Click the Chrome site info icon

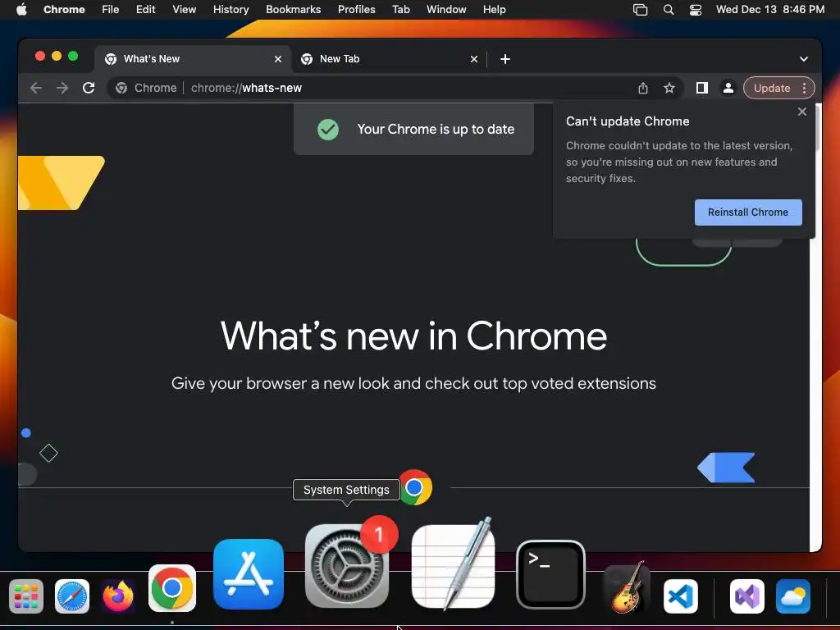(121, 88)
